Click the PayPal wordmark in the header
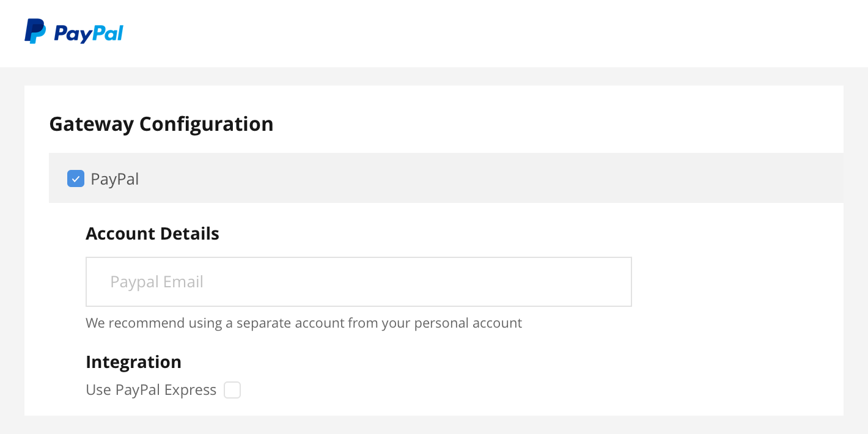Viewport: 868px width, 434px height. 89,34
